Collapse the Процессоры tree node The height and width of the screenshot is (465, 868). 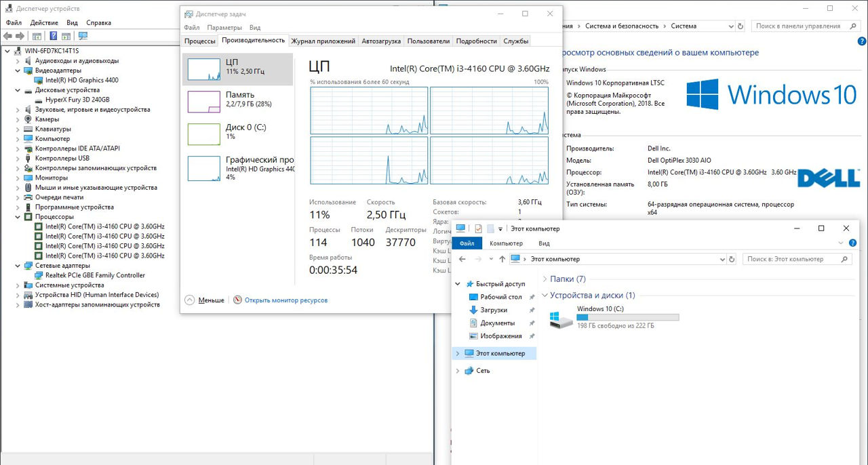tap(18, 217)
